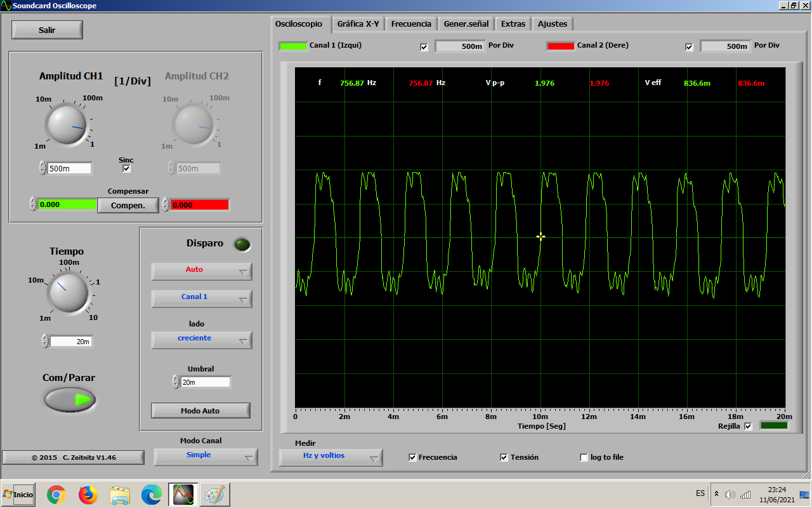812x508 pixels.
Task: Click the yellow cursor marker on the waveform
Action: point(540,237)
